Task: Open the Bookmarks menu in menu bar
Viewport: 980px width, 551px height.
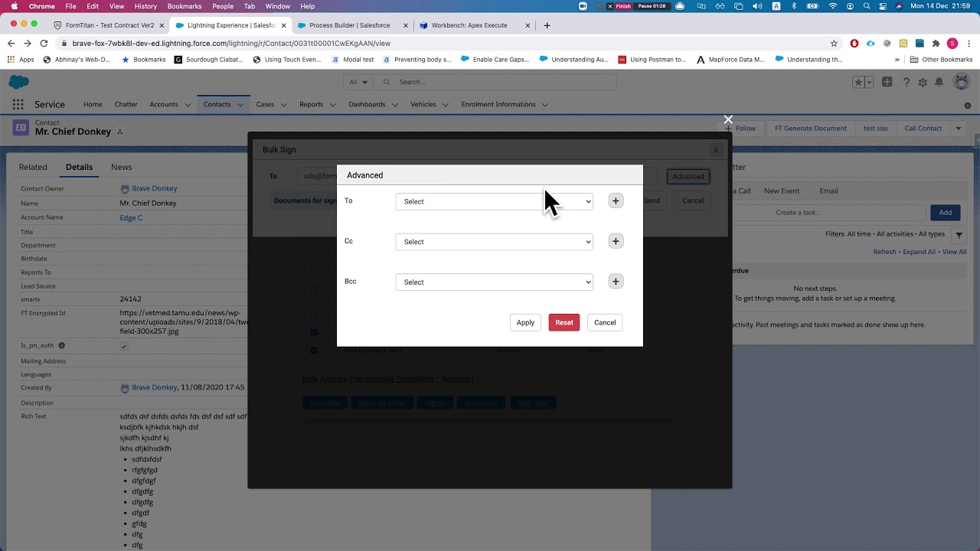Action: [x=185, y=6]
